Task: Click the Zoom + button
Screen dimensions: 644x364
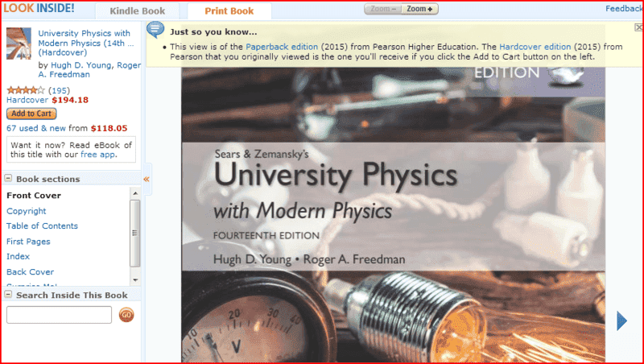Action: pos(419,9)
